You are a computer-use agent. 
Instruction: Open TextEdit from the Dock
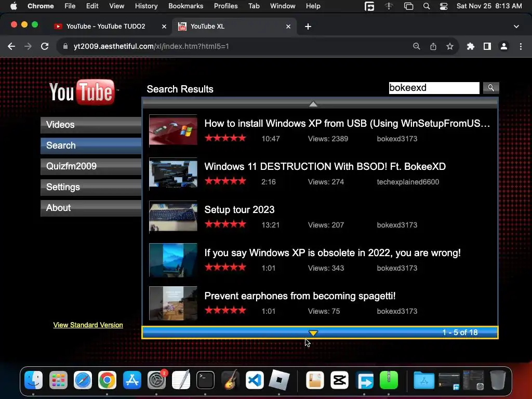point(181,380)
